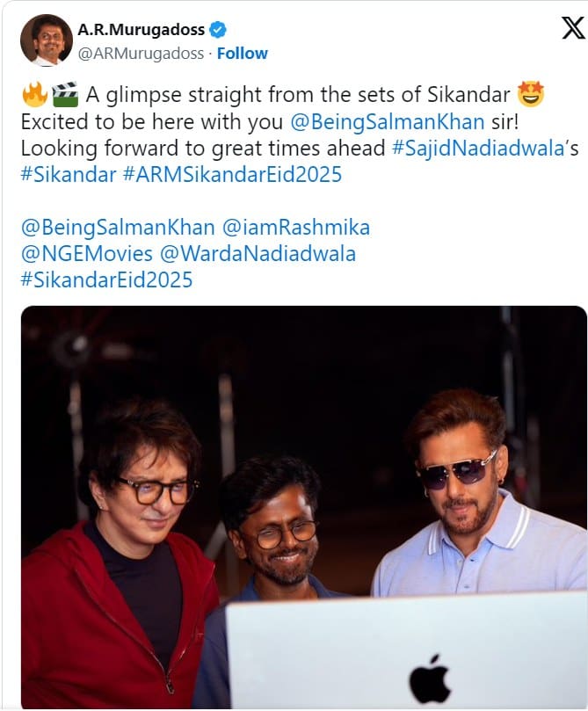The image size is (588, 711).
Task: Click the clapperboard emoji
Action: 65,95
